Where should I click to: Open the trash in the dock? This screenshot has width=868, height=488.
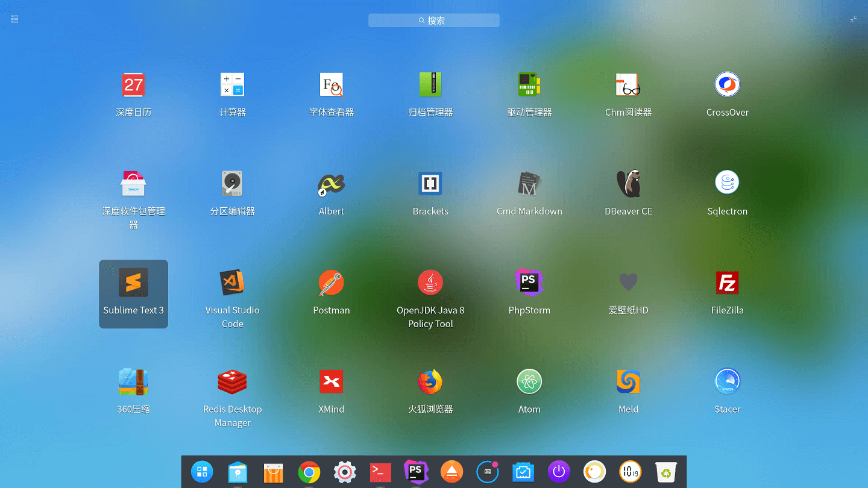pyautogui.click(x=666, y=472)
